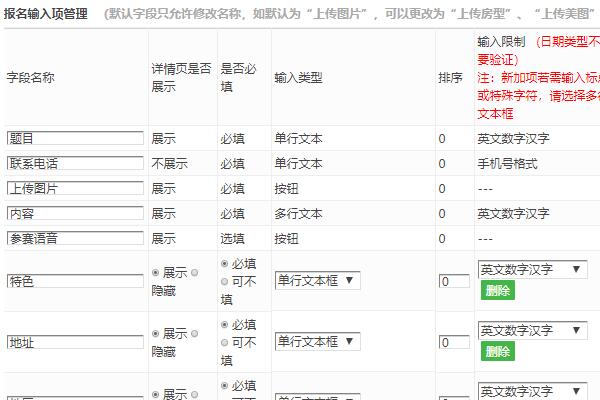Click 英文数字汉字 cell in 题目 row
This screenshot has height=400, width=600.
514,139
